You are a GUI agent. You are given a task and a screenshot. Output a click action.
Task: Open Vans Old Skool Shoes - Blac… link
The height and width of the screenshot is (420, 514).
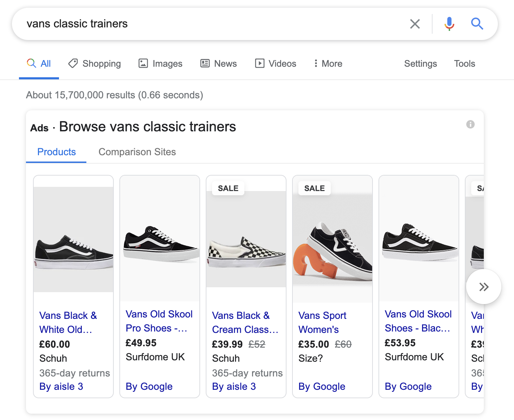pos(418,321)
